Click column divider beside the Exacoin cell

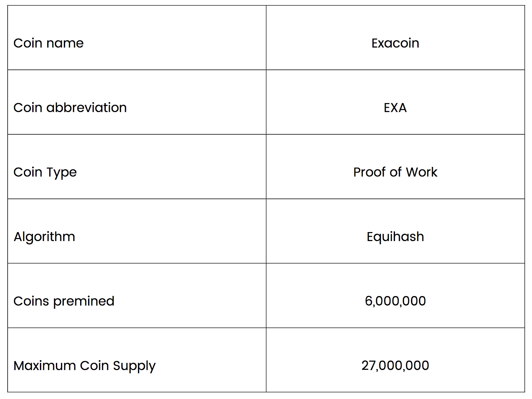pyautogui.click(x=266, y=38)
